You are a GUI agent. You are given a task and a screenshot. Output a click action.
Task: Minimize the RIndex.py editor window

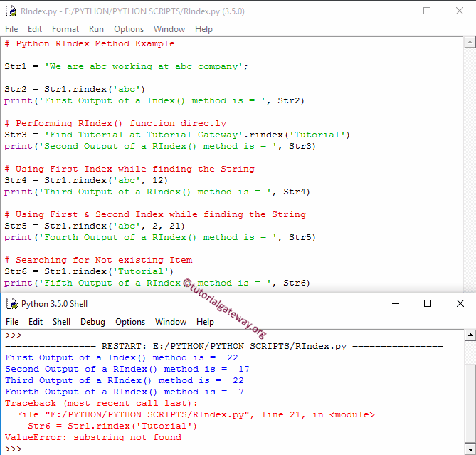click(395, 11)
